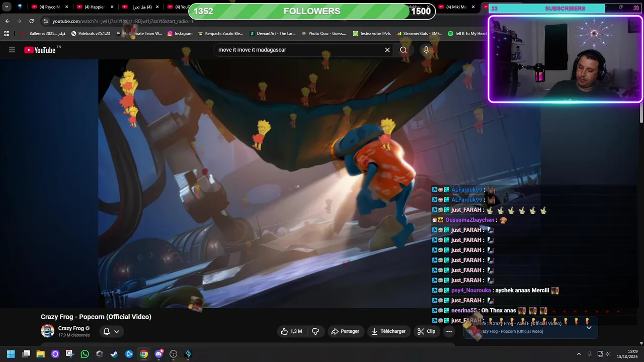Open the more actions three-dot menu

449,331
